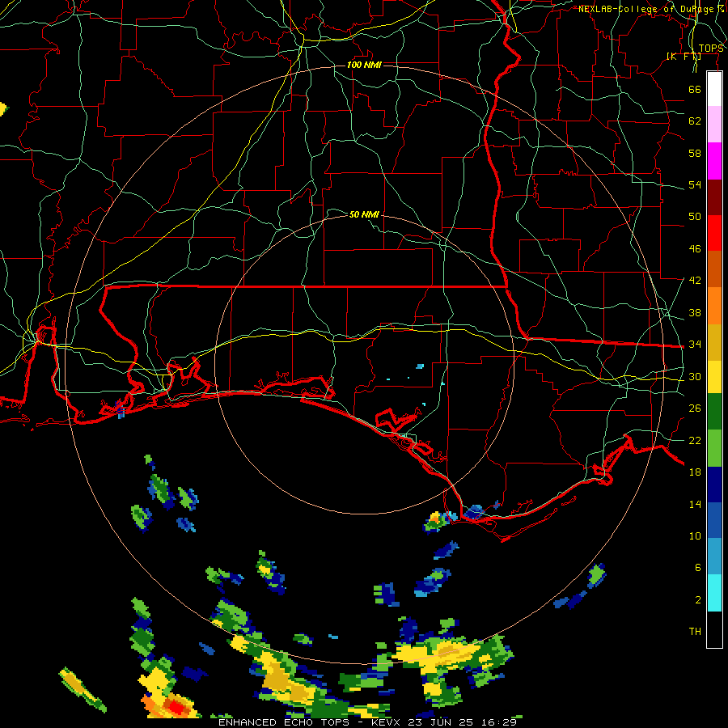Select the sky blue legend swatch
The height and width of the screenshot is (728, 728).
[714, 557]
